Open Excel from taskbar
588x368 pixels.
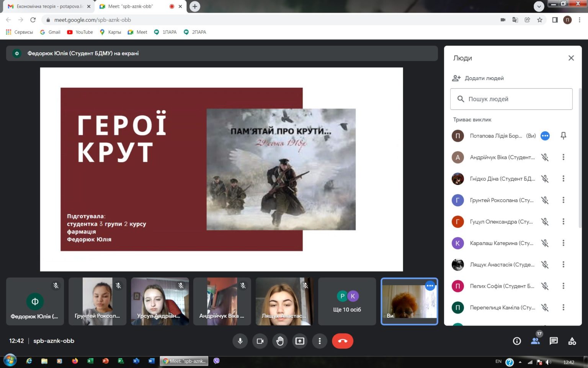pos(90,361)
